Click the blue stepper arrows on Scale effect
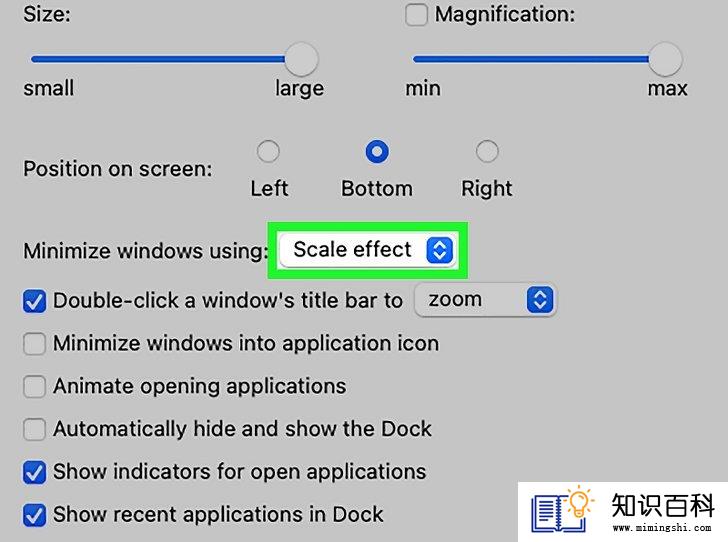 [439, 250]
